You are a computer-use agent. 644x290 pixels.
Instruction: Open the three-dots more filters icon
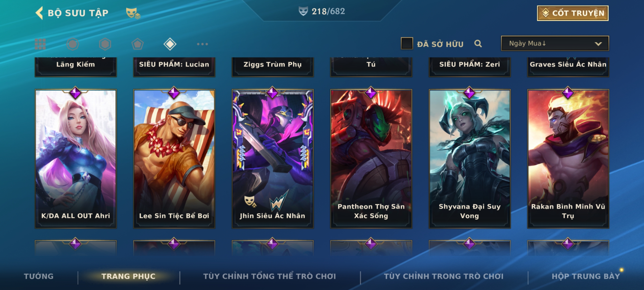click(x=202, y=44)
